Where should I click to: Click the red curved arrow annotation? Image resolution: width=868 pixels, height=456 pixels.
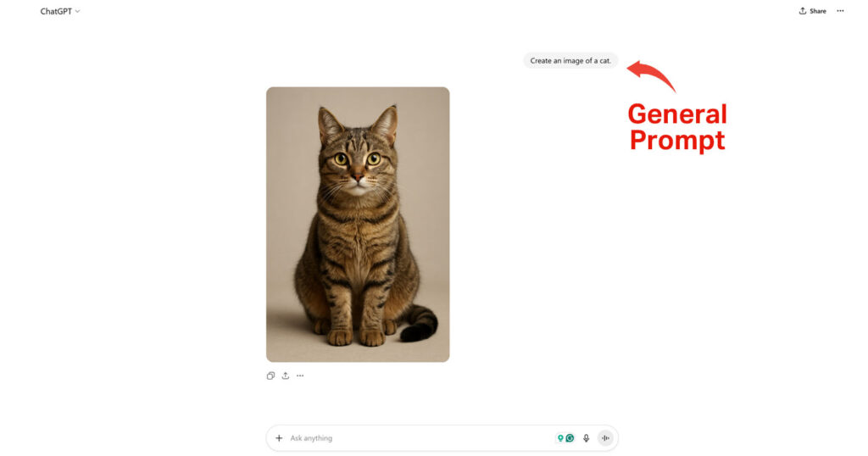click(x=651, y=75)
